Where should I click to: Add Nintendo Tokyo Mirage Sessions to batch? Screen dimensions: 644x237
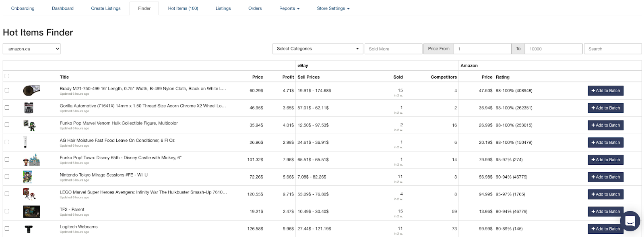click(x=606, y=177)
